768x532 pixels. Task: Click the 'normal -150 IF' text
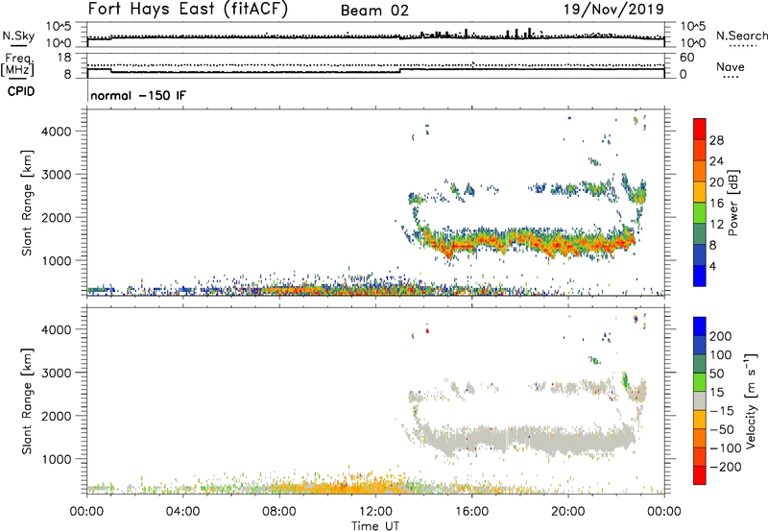(138, 95)
